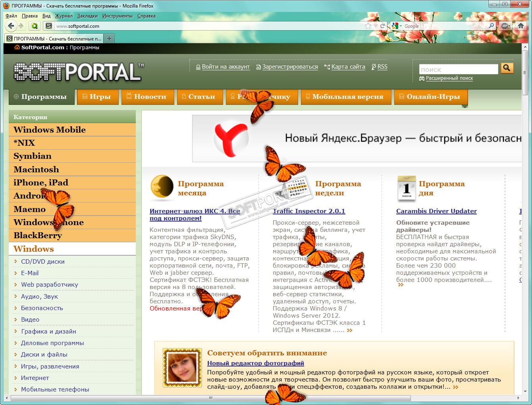Viewport: 532px width, 405px height.
Task: Open the Вид menu
Action: point(46,16)
